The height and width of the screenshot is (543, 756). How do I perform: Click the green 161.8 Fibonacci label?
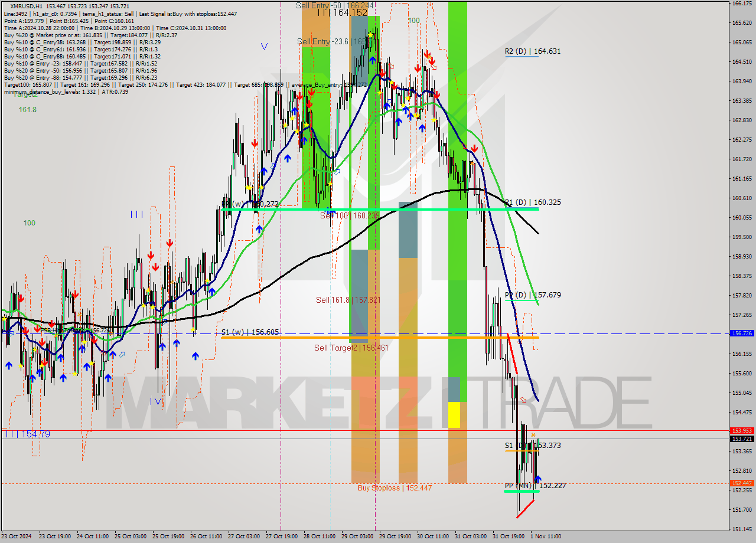click(28, 110)
